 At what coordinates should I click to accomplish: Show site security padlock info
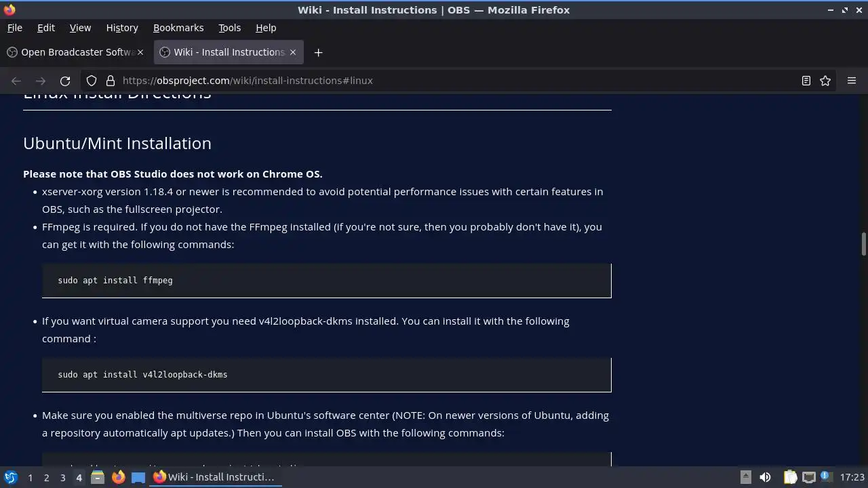(111, 81)
